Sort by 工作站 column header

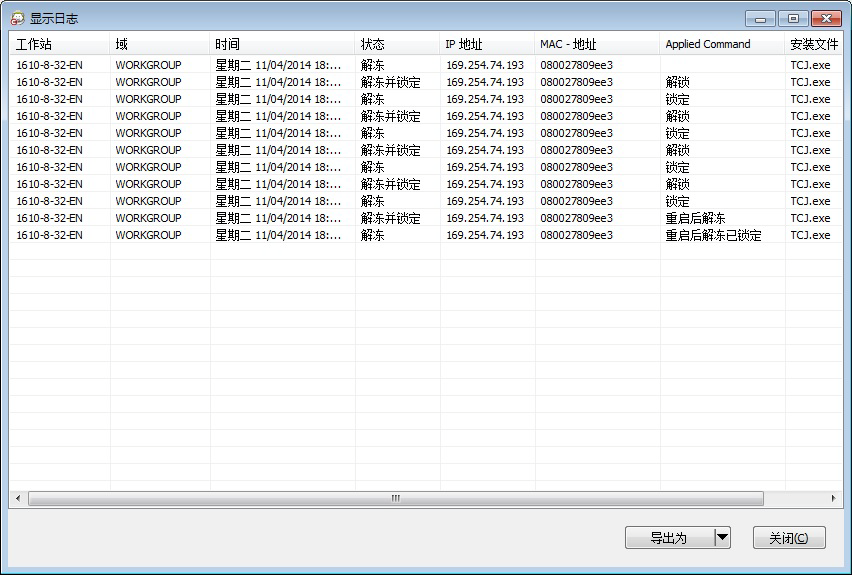point(60,44)
